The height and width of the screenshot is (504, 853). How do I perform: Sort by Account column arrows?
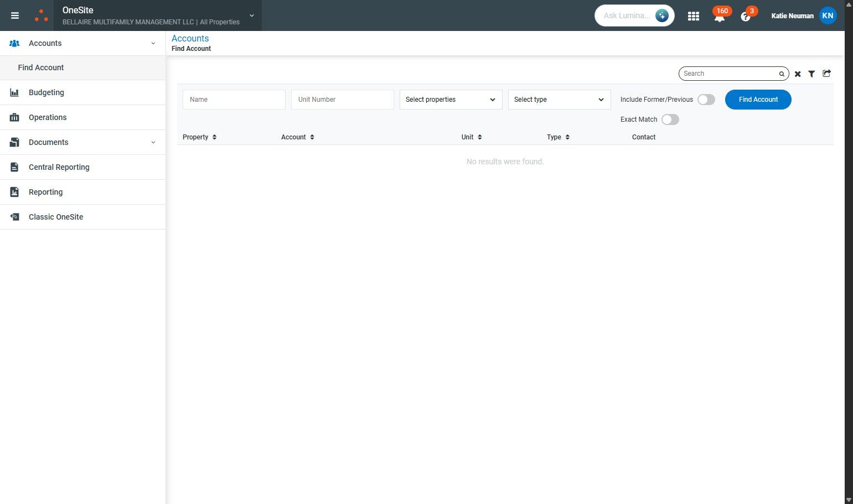point(312,137)
